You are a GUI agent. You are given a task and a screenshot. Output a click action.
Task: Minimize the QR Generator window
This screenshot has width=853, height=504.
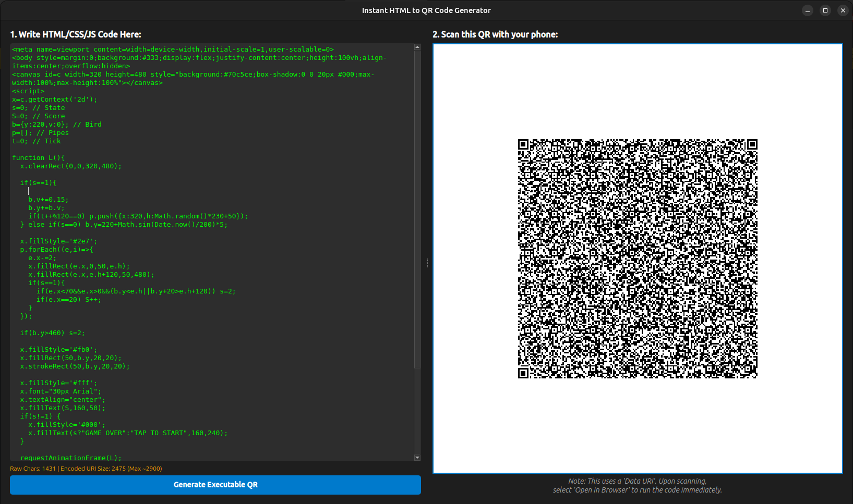[x=807, y=10]
